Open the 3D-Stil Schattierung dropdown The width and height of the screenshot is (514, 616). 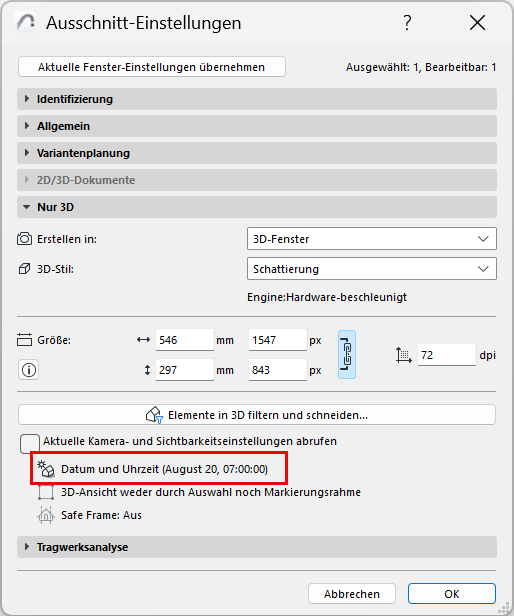point(372,269)
